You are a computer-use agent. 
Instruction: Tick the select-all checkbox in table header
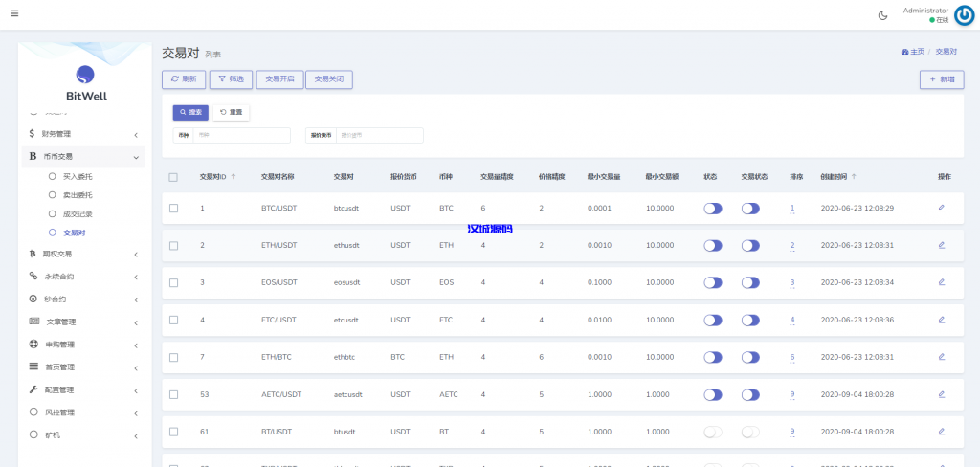173,177
